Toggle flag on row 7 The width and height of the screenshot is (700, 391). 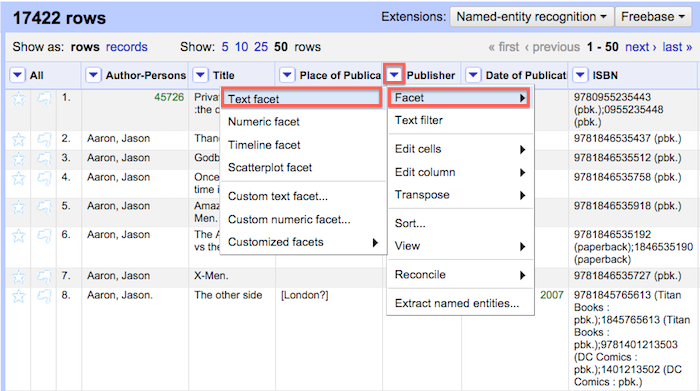(44, 277)
